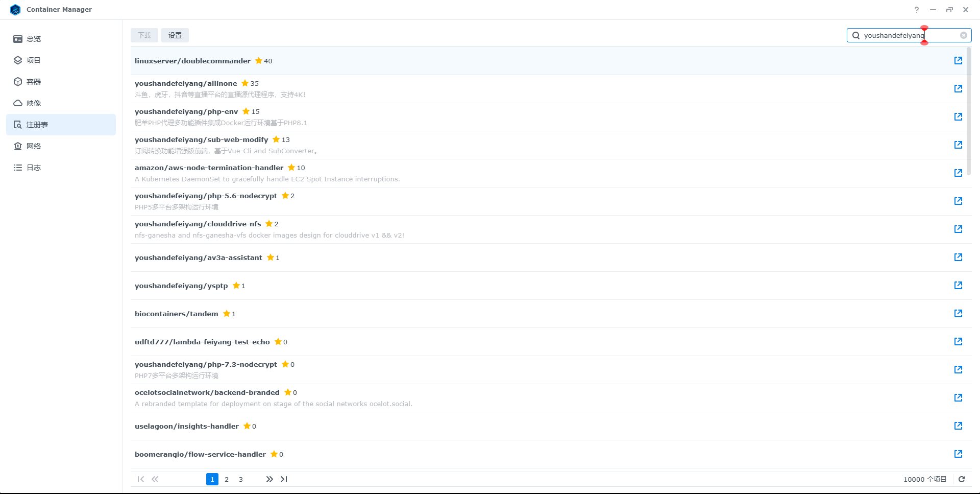The height and width of the screenshot is (494, 980).
Task: Go to the next page arrow
Action: pos(269,479)
